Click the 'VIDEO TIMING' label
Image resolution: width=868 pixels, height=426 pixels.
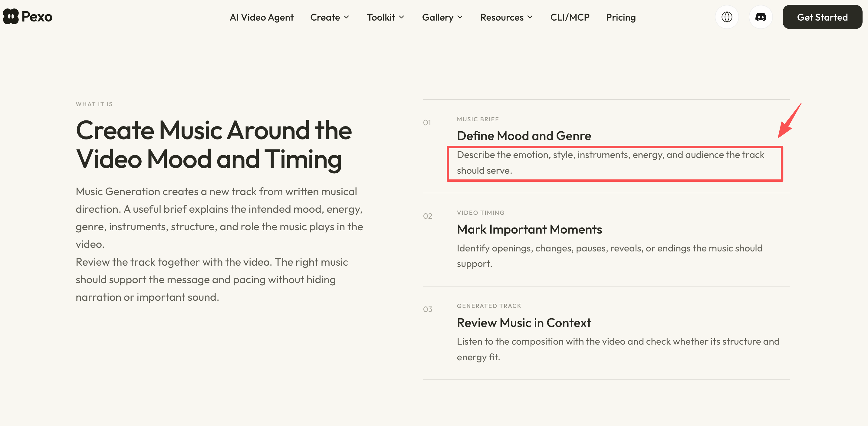481,212
